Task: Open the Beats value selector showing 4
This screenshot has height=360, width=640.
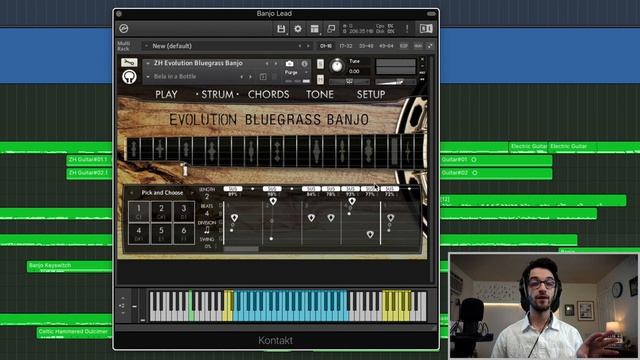Action: click(207, 213)
